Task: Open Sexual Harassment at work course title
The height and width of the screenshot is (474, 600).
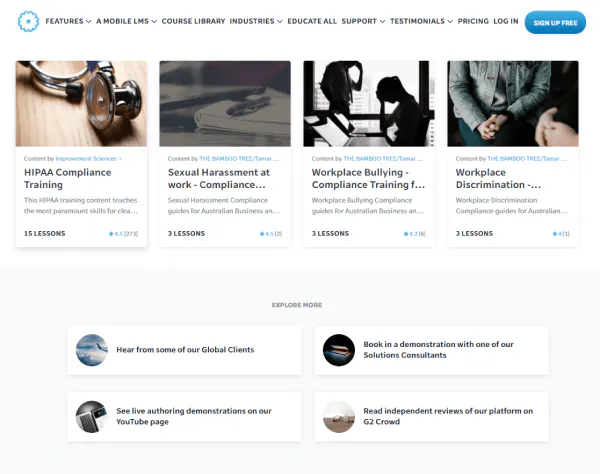Action: coord(219,179)
